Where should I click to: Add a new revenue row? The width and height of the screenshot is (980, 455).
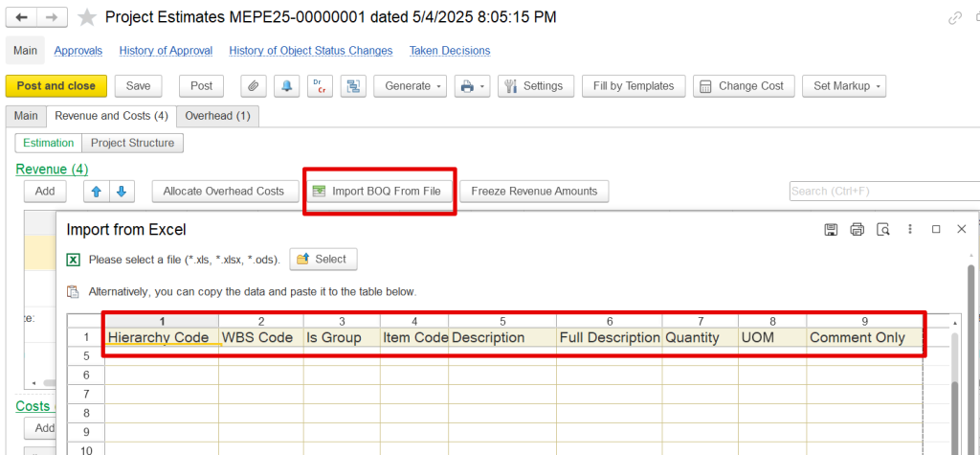pos(45,192)
